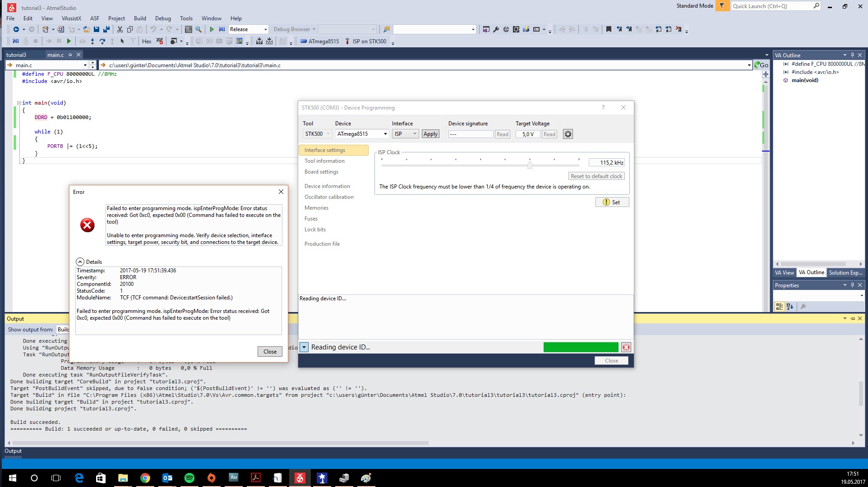
Task: Open the Debug menu
Action: click(x=163, y=18)
